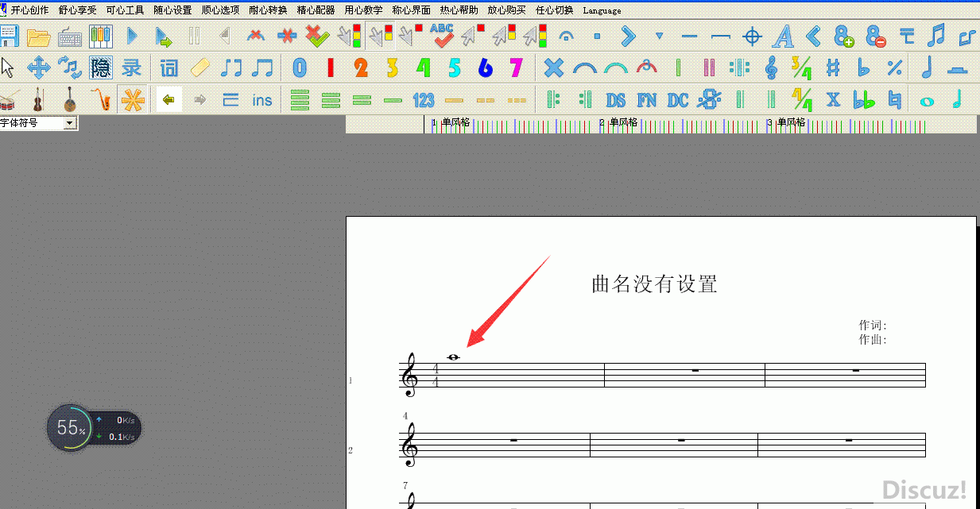Screen dimensions: 980x509
Task: Open the 可心工具 menu
Action: 125,10
